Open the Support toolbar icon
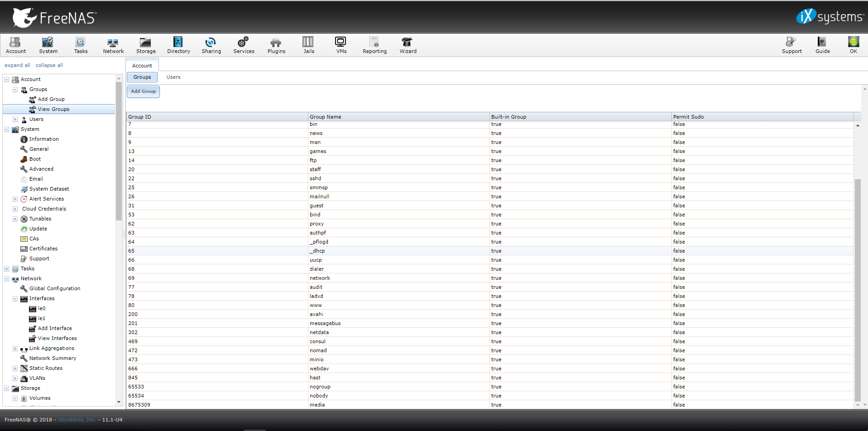The width and height of the screenshot is (868, 431). pos(791,45)
